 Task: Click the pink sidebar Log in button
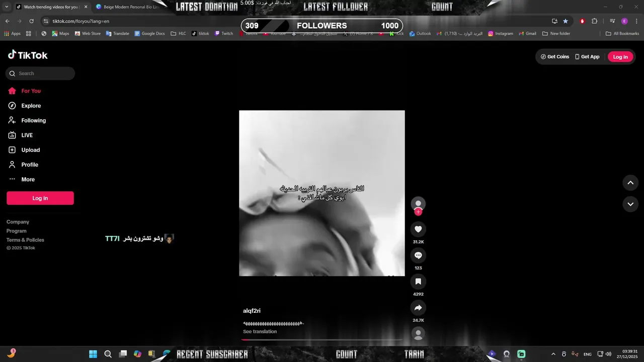coord(40,198)
